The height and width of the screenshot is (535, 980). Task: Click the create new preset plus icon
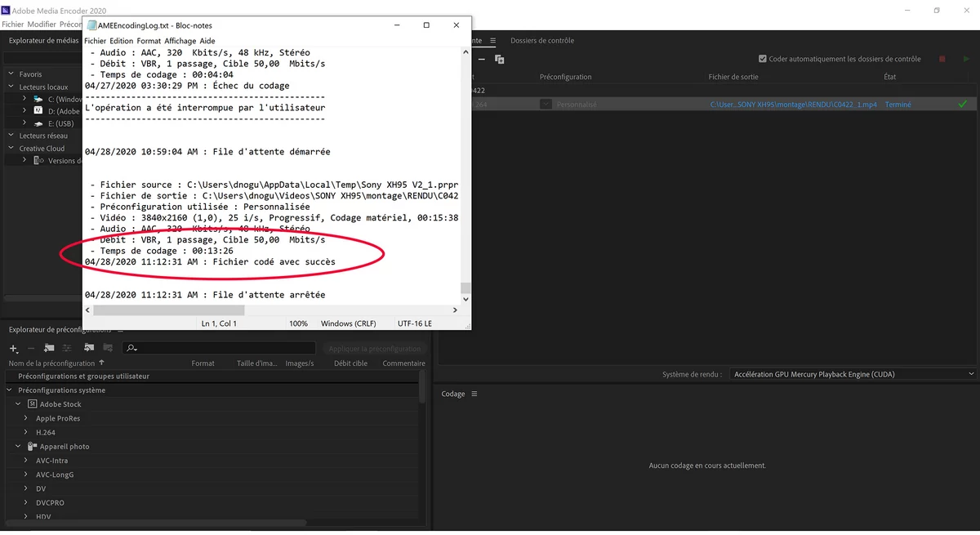coord(13,349)
